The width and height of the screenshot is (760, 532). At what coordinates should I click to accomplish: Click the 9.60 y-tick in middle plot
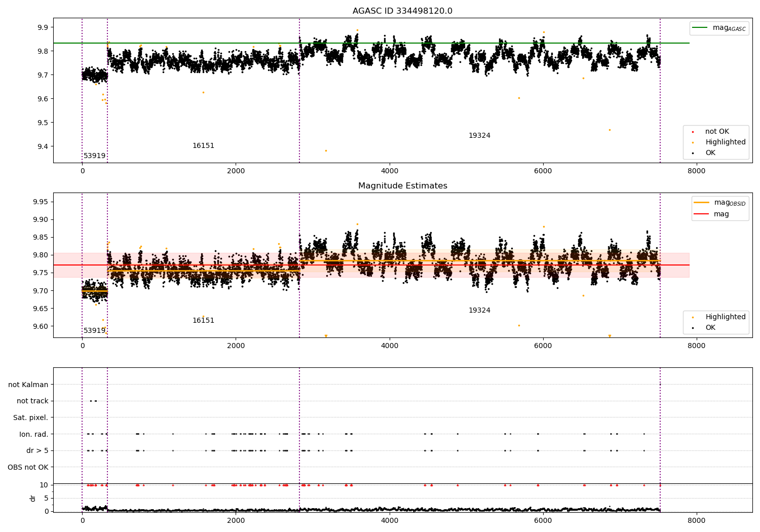[41, 326]
